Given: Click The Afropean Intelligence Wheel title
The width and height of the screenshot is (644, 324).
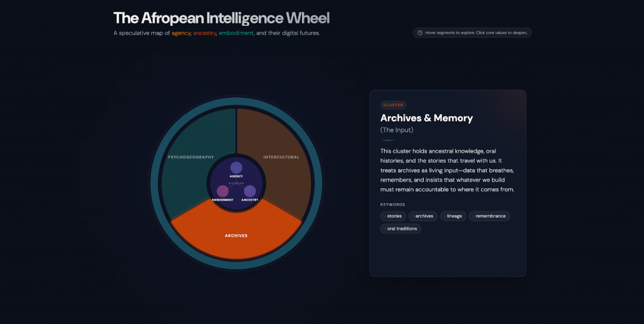Looking at the screenshot, I should pyautogui.click(x=221, y=18).
